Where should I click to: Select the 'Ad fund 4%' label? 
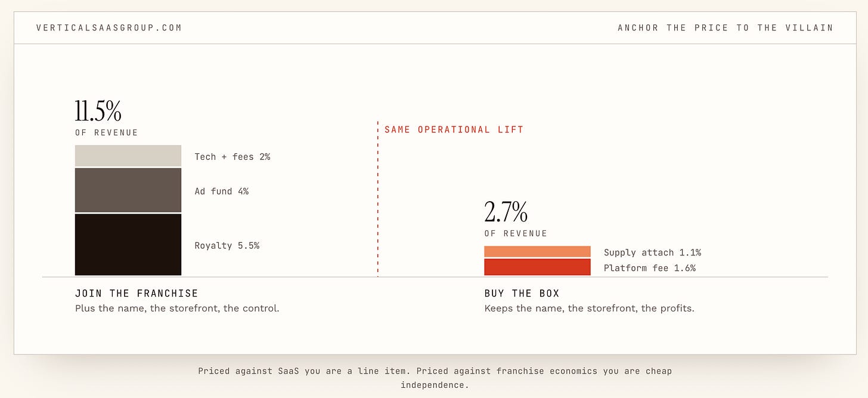[x=222, y=192]
